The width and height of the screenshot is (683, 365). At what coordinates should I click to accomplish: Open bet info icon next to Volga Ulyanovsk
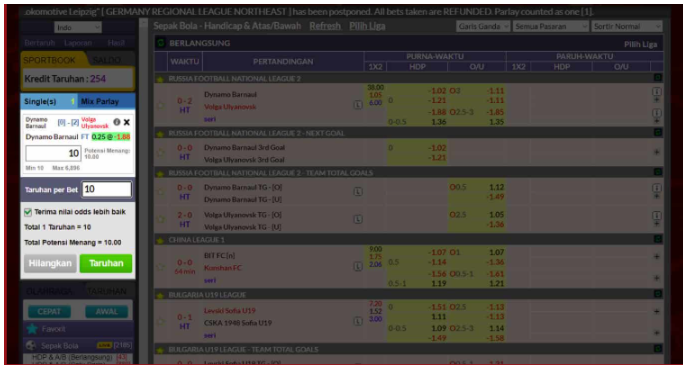117,122
